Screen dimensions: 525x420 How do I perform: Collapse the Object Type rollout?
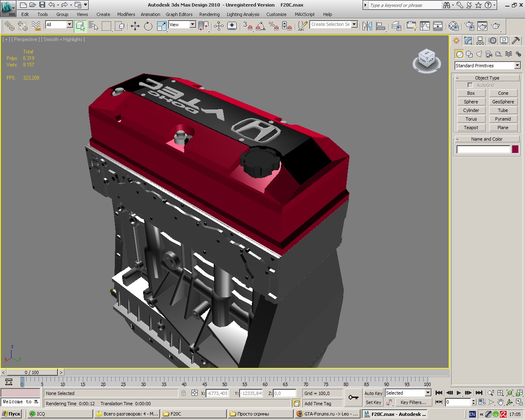[487, 78]
